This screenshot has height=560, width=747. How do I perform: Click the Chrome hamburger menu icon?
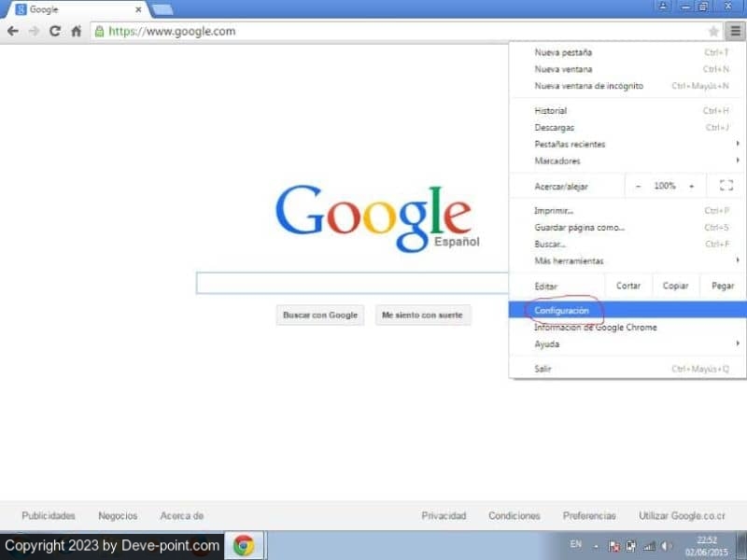pos(735,31)
